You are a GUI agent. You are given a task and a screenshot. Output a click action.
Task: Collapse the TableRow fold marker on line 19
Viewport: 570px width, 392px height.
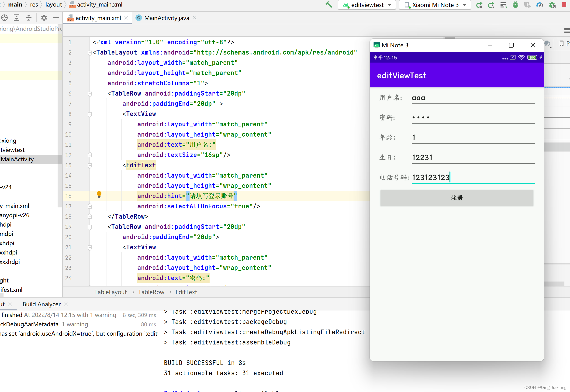[x=90, y=227]
